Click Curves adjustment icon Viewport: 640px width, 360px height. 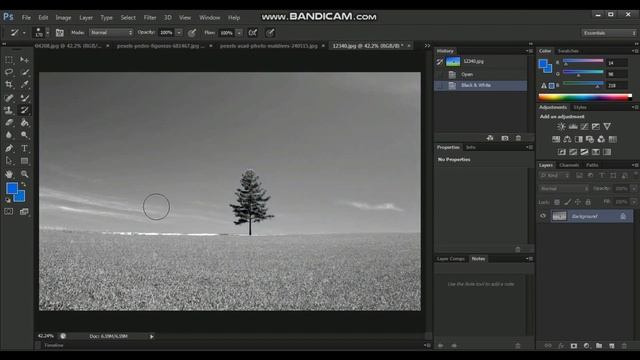click(584, 127)
